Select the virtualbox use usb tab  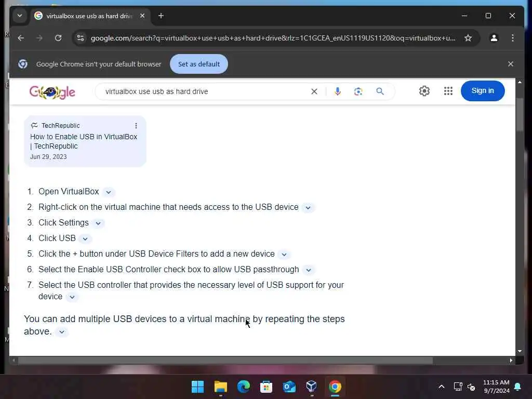pyautogui.click(x=90, y=16)
